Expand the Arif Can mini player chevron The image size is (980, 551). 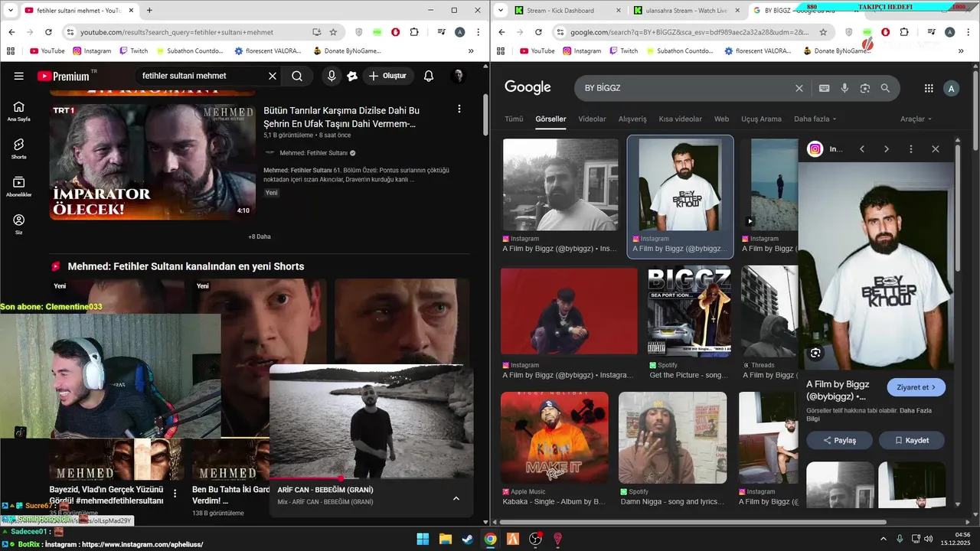pos(456,498)
